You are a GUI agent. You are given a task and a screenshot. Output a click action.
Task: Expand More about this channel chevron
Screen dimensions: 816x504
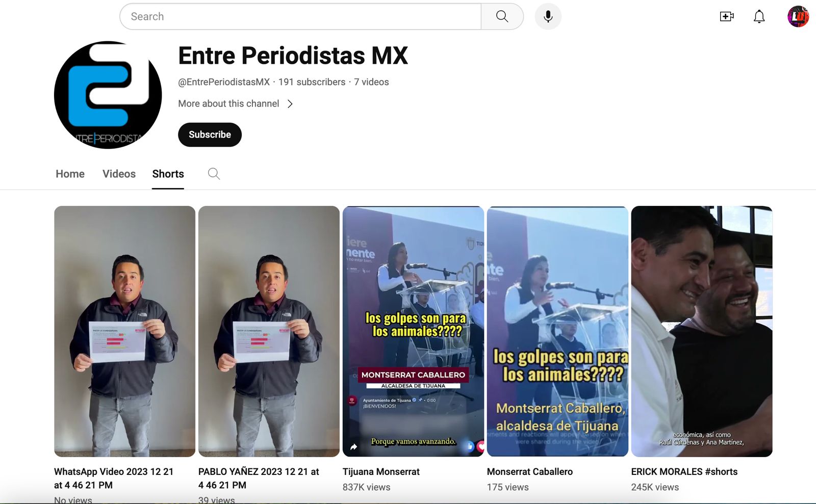coord(290,104)
